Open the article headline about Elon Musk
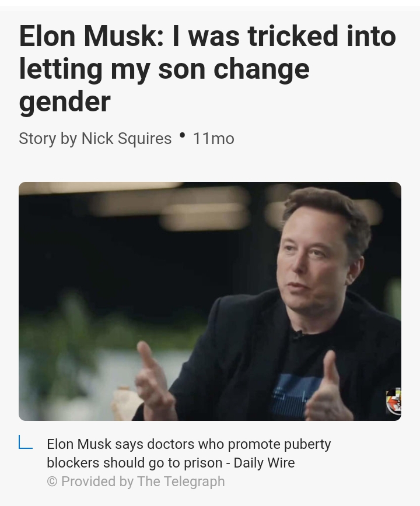Screen dimensions: 420x506 coord(207,68)
